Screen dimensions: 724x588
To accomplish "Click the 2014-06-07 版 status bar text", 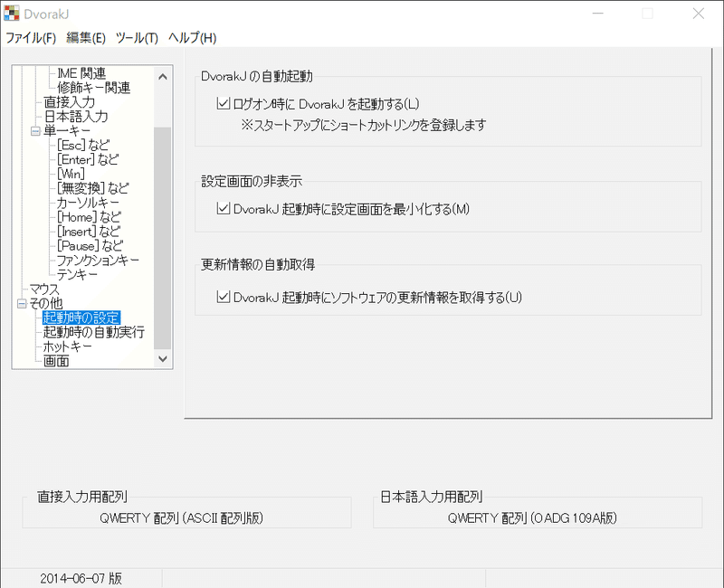I will tap(81, 578).
